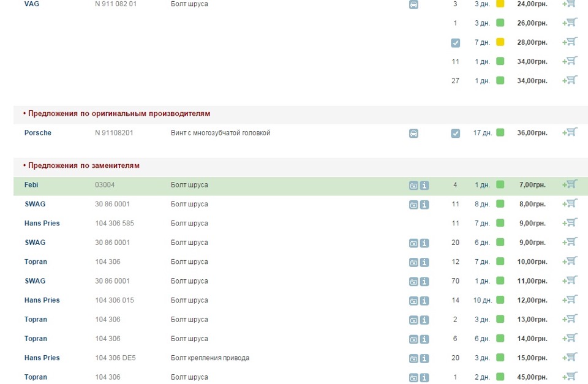Add the 24,00грн. VAG offer to cart
Screen dimensions: 588x384
pos(570,4)
